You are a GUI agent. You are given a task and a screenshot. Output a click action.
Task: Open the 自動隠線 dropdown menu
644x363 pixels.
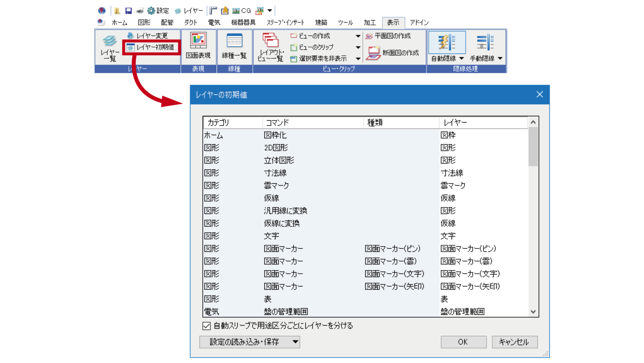tap(462, 58)
